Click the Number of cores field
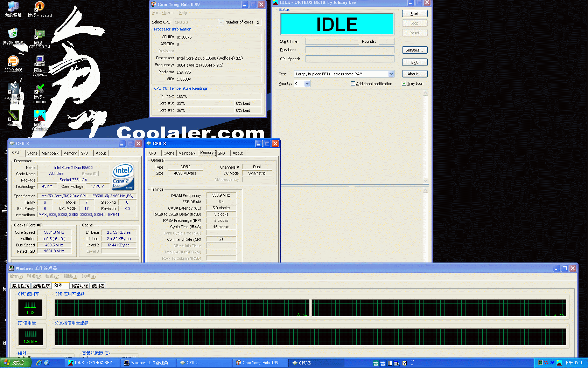The width and height of the screenshot is (588, 368). (x=258, y=22)
